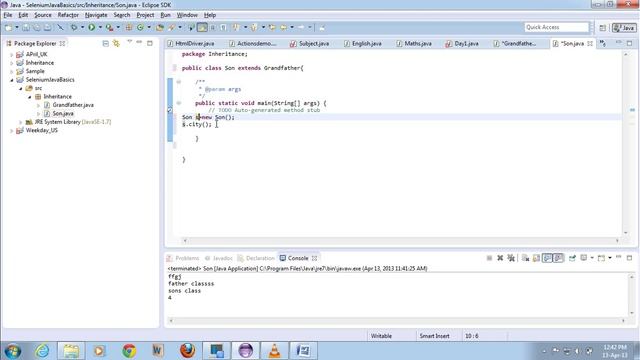Open dropdown arrow next to Debug icon
The height and width of the screenshot is (360, 640).
pyautogui.click(x=82, y=27)
